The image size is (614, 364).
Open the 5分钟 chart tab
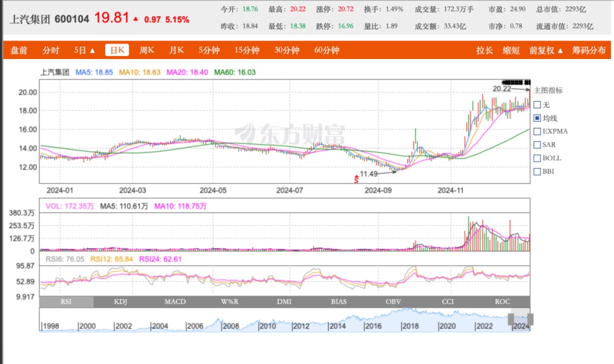click(209, 50)
